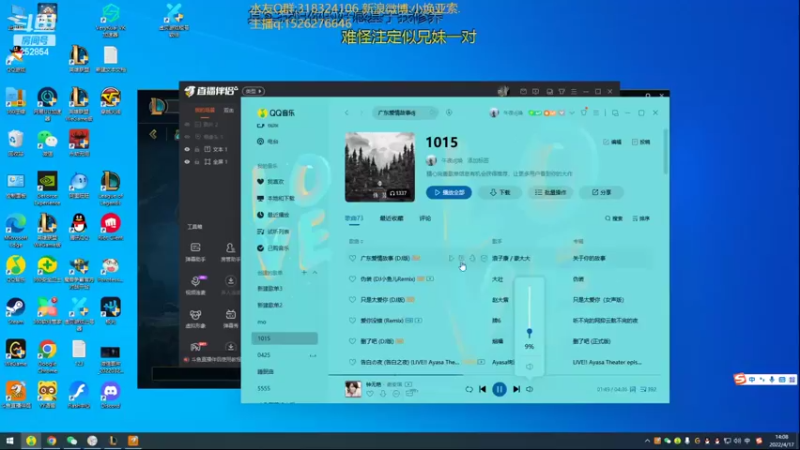Viewport: 800px width, 450px height.
Task: Like the currently playing song in player bar
Action: (370, 393)
